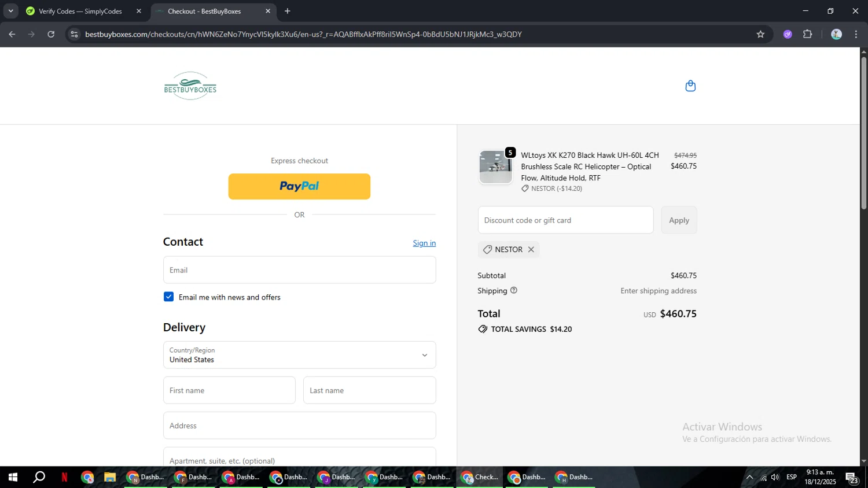Click the purple extension icon in toolbar
Viewport: 868px width, 488px height.
pyautogui.click(x=788, y=34)
